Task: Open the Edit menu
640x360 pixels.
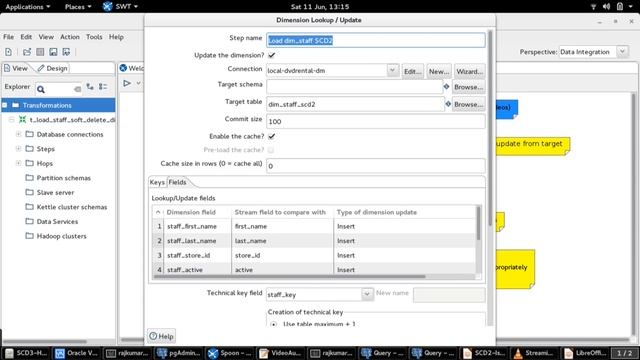Action: [26, 37]
